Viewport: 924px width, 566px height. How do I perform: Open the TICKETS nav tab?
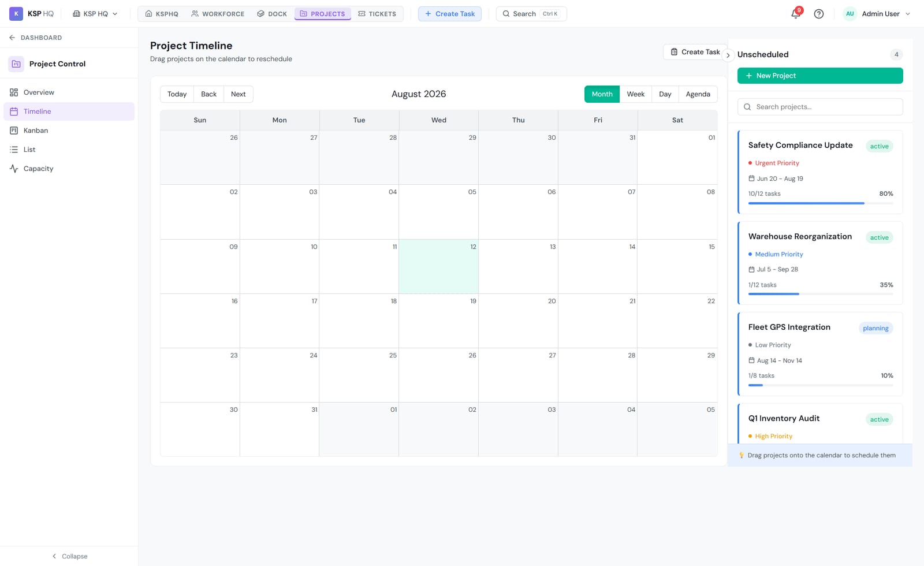(377, 14)
